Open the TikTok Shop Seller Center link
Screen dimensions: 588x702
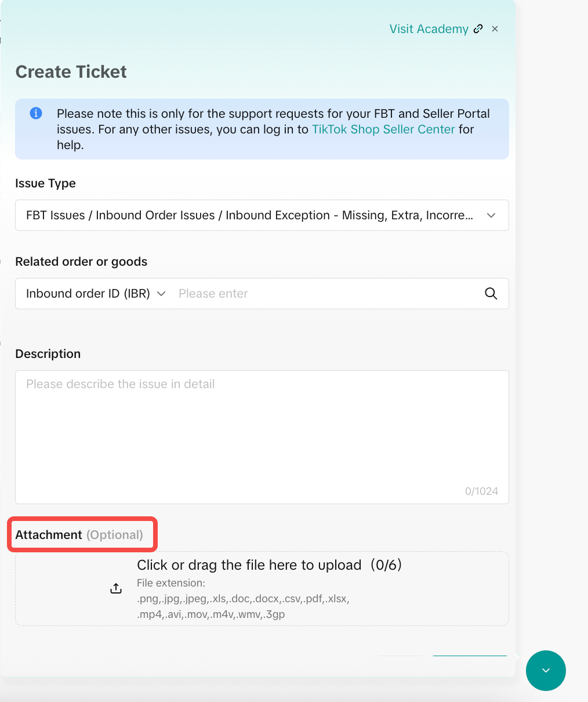(383, 129)
